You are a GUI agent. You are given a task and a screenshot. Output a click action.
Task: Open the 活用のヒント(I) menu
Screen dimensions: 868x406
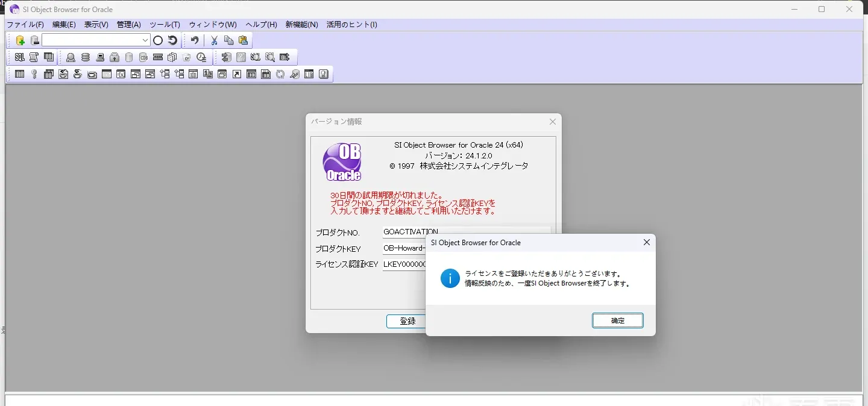tap(351, 25)
